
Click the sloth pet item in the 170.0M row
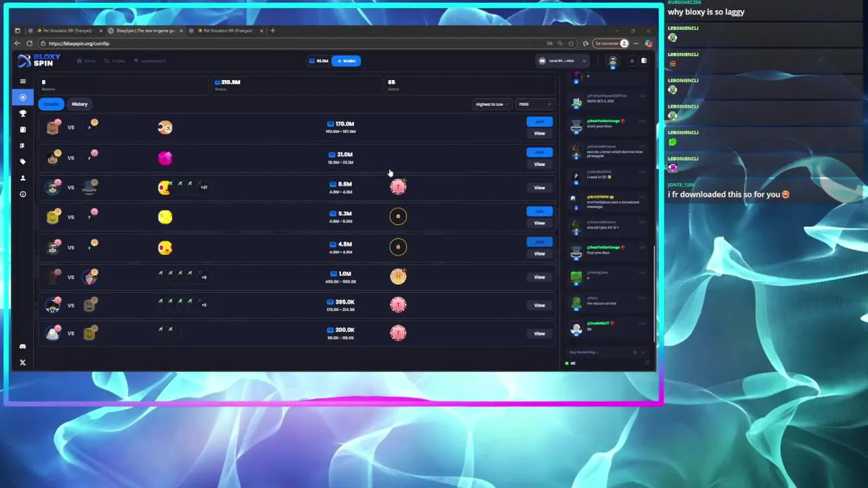point(165,127)
